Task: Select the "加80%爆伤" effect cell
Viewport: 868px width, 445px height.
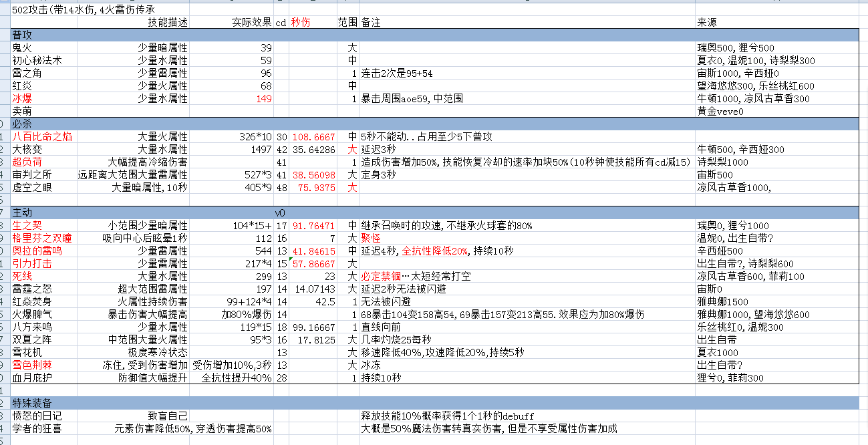Action: point(247,314)
